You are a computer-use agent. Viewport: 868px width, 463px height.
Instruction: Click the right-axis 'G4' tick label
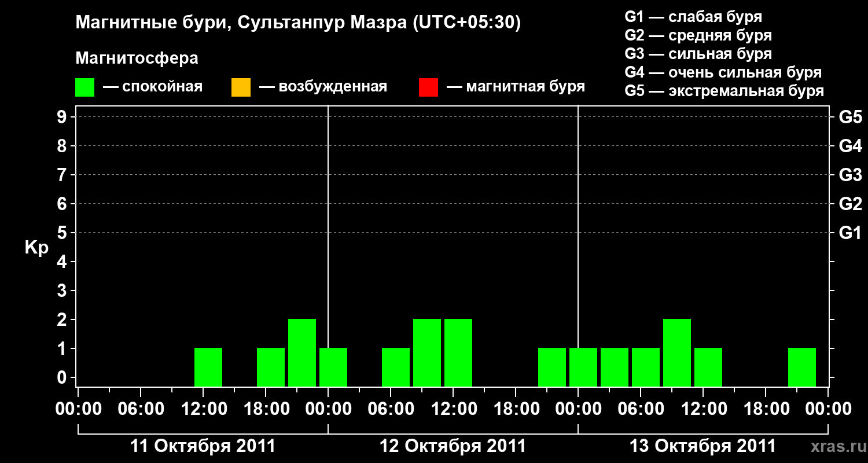click(850, 146)
